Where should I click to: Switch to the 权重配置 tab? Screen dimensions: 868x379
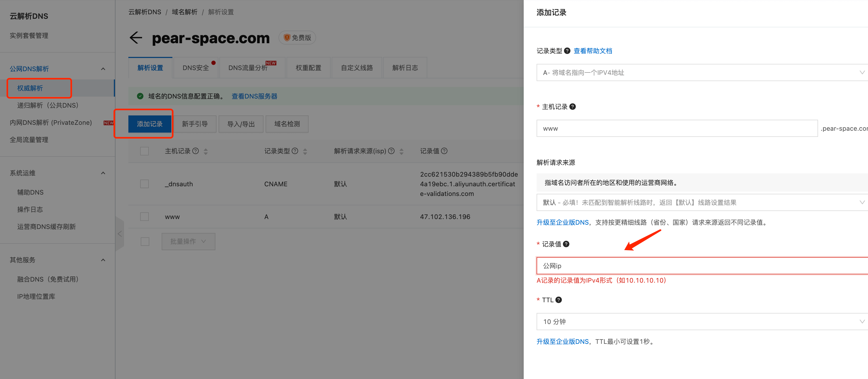(x=308, y=68)
